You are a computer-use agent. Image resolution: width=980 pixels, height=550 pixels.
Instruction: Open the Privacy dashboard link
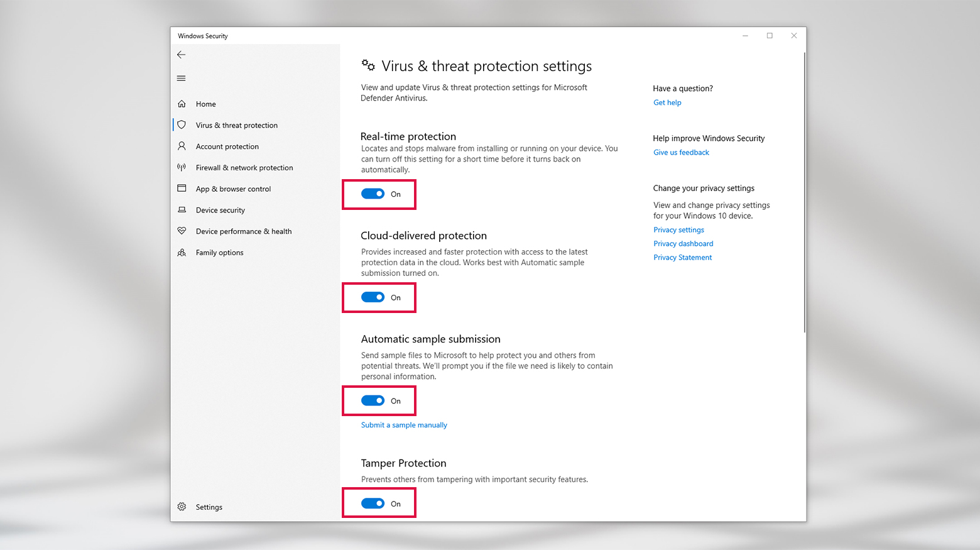[683, 243]
